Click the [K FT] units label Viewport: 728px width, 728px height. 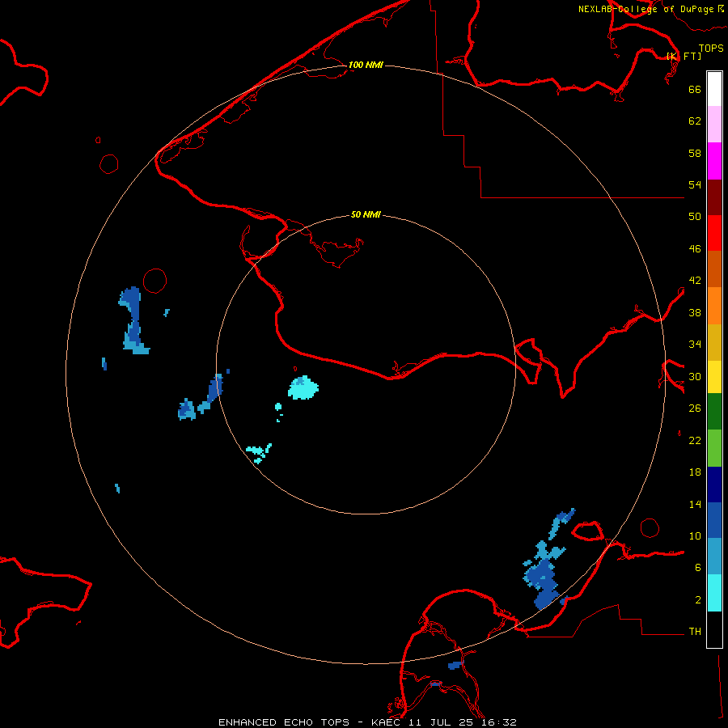coord(684,56)
